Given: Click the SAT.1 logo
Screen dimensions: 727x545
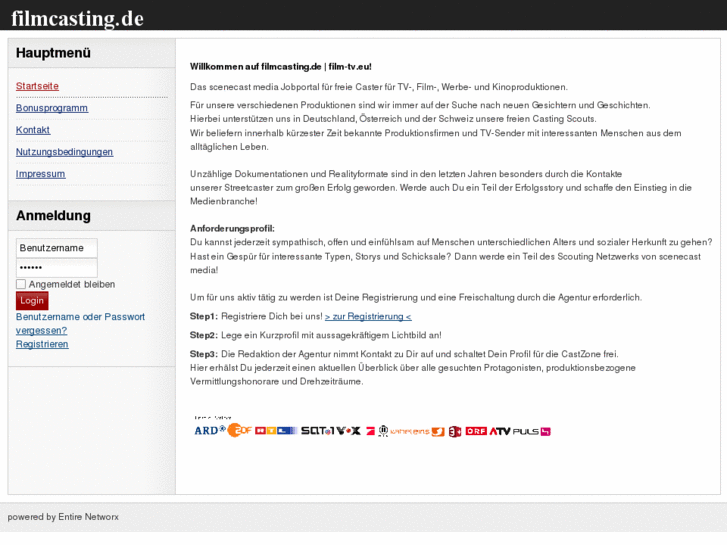Looking at the screenshot, I should click(x=318, y=431).
